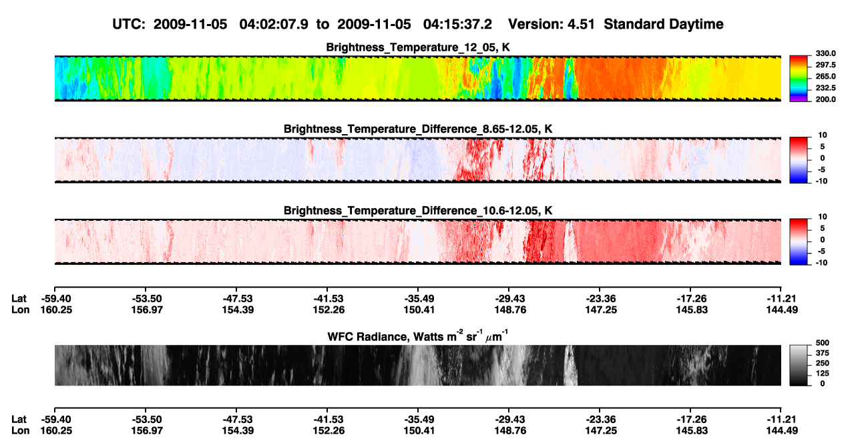Click the 250 tick on WFC colorbar
Screen dimensions: 868x445
[x=822, y=363]
